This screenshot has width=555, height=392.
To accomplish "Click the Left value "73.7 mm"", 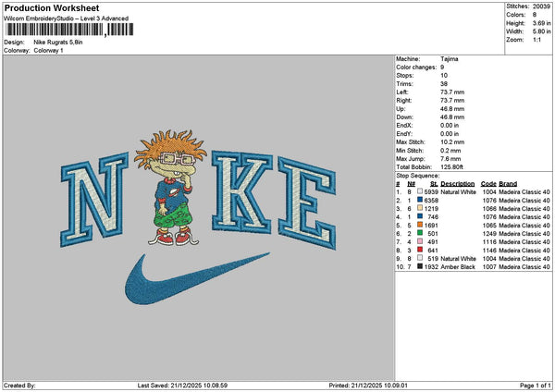I will [452, 92].
